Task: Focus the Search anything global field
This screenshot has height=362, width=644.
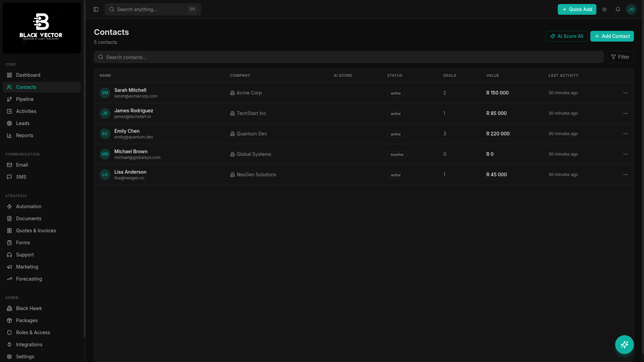Action: (153, 9)
